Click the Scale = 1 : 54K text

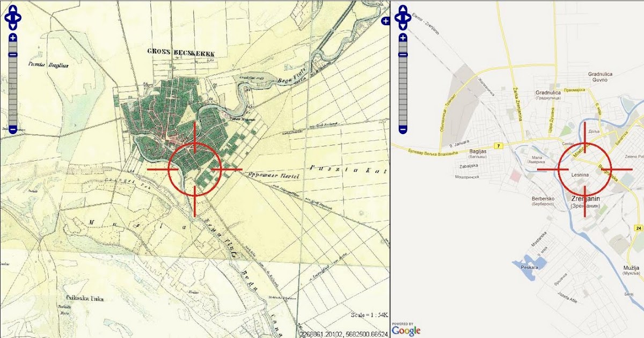(369, 314)
